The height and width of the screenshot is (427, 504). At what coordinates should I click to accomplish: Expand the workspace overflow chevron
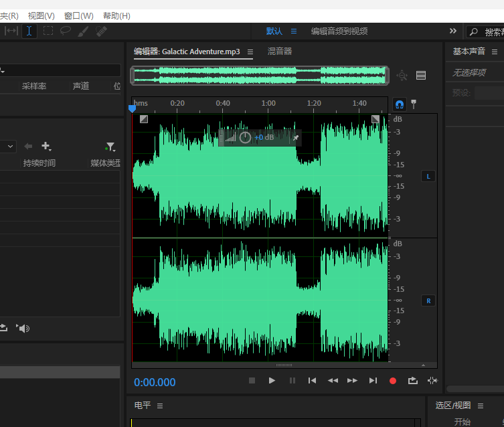453,31
